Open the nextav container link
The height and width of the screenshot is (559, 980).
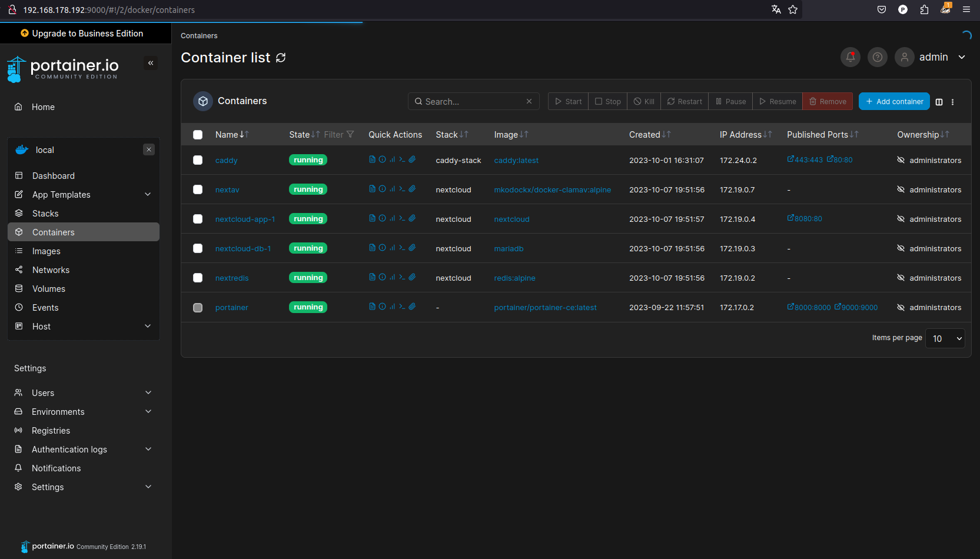coord(227,190)
